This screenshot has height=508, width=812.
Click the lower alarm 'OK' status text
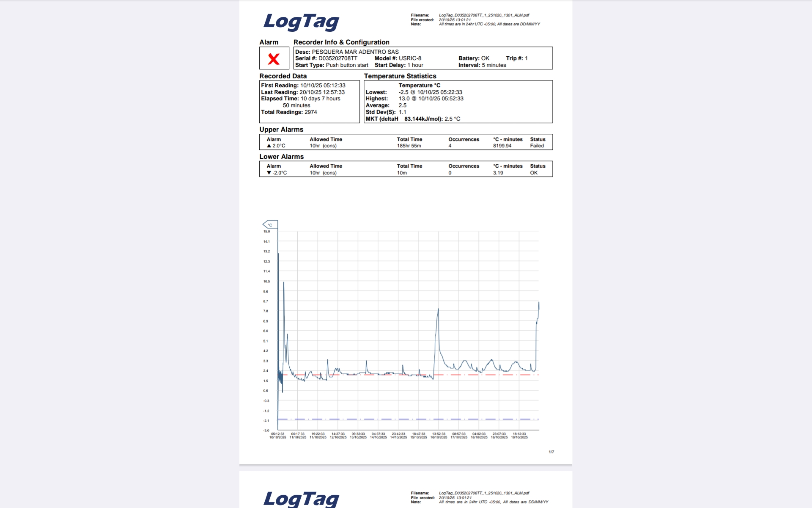[x=534, y=173]
